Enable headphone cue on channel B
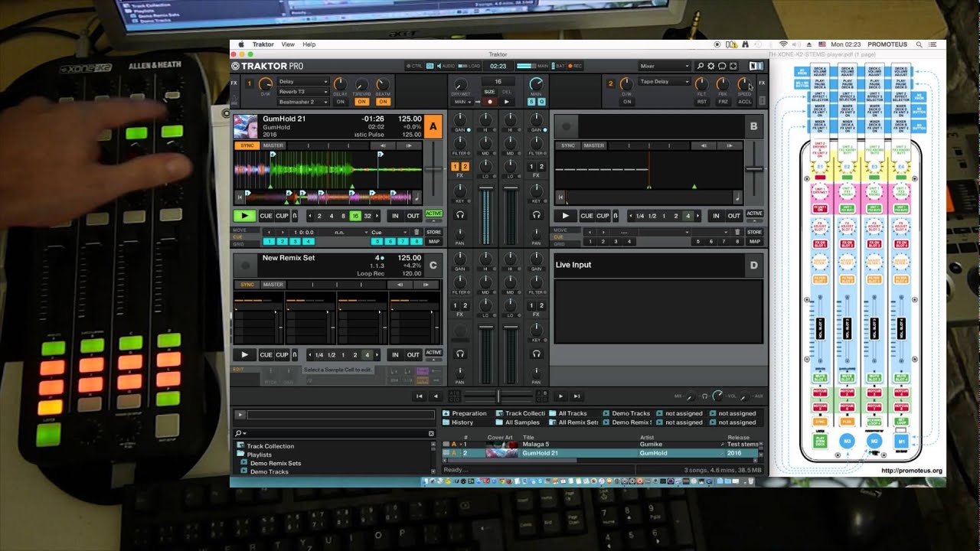Screen dimensions: 980x551 pos(536,216)
